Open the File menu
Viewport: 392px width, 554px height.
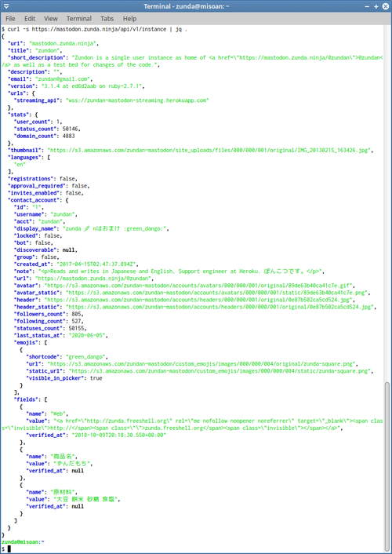(x=10, y=19)
